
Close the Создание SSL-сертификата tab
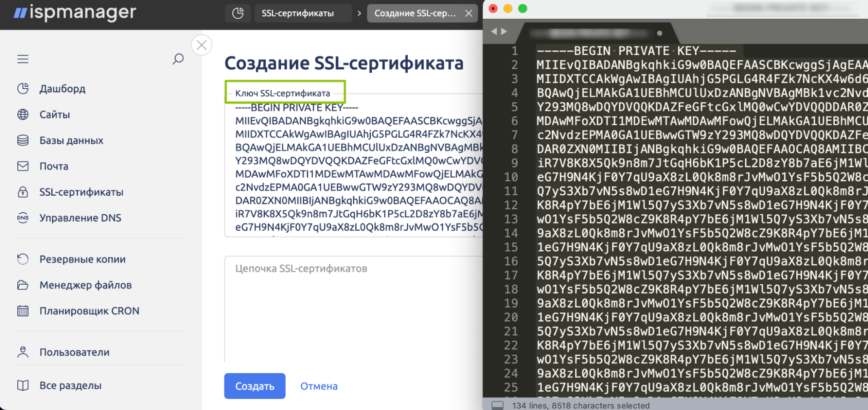tap(469, 13)
